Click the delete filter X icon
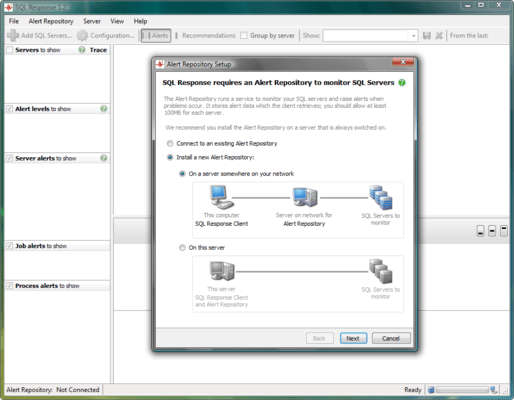The width and height of the screenshot is (514, 400). click(439, 35)
